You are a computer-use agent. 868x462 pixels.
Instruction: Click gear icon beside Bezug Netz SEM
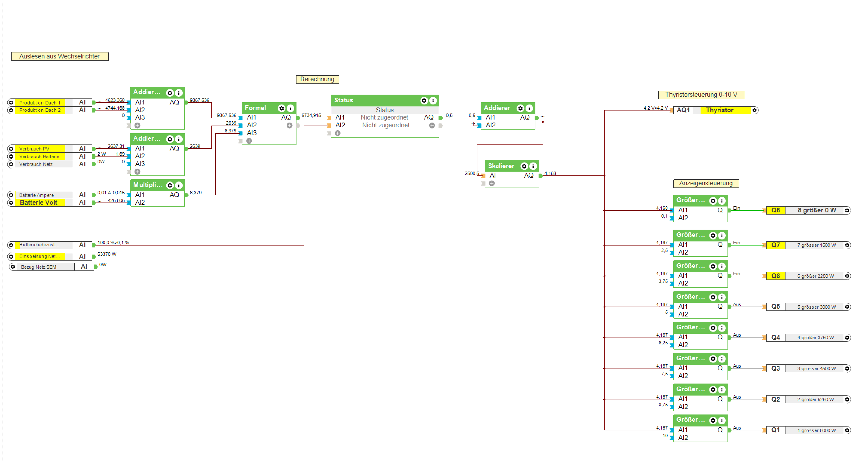(x=13, y=267)
